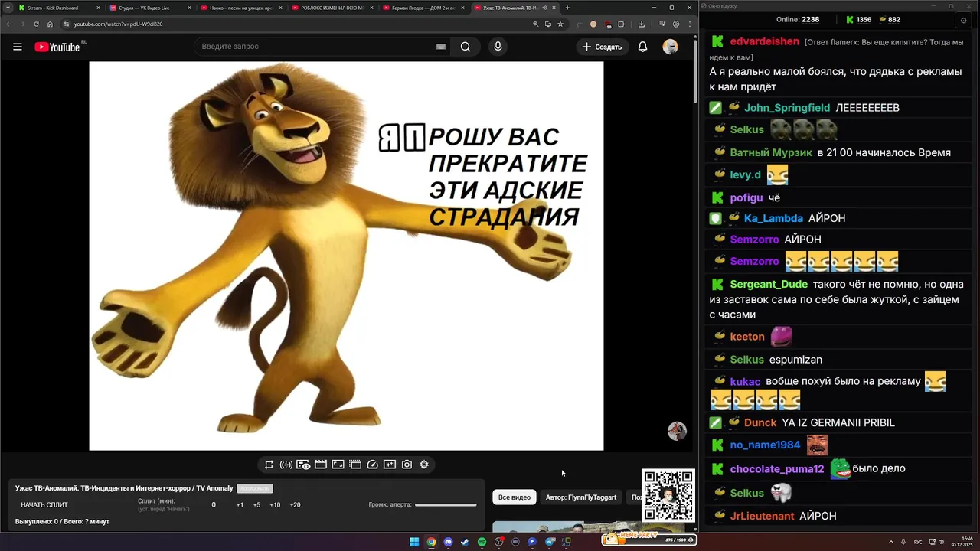Click the channel avatar watermark in the video
This screenshot has height=551, width=980.
tap(677, 431)
